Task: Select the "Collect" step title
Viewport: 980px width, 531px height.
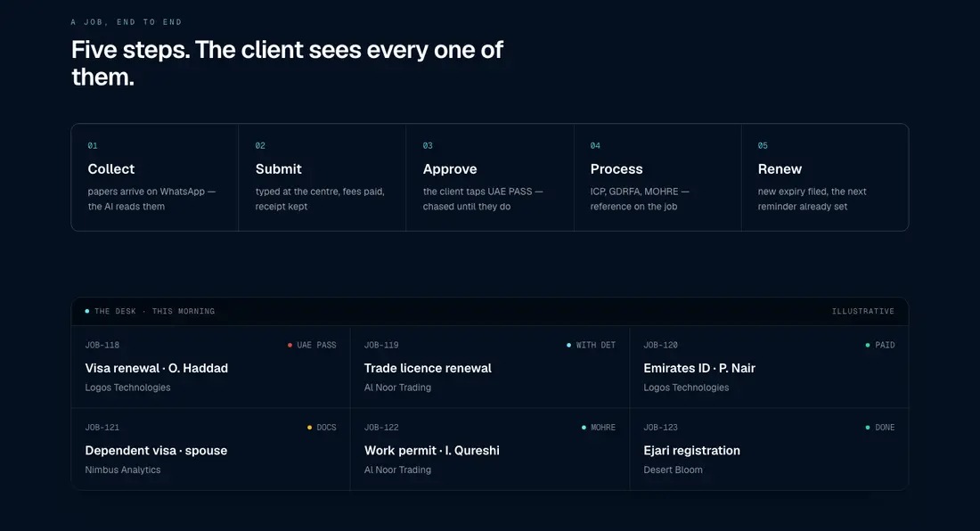Action: (x=111, y=168)
